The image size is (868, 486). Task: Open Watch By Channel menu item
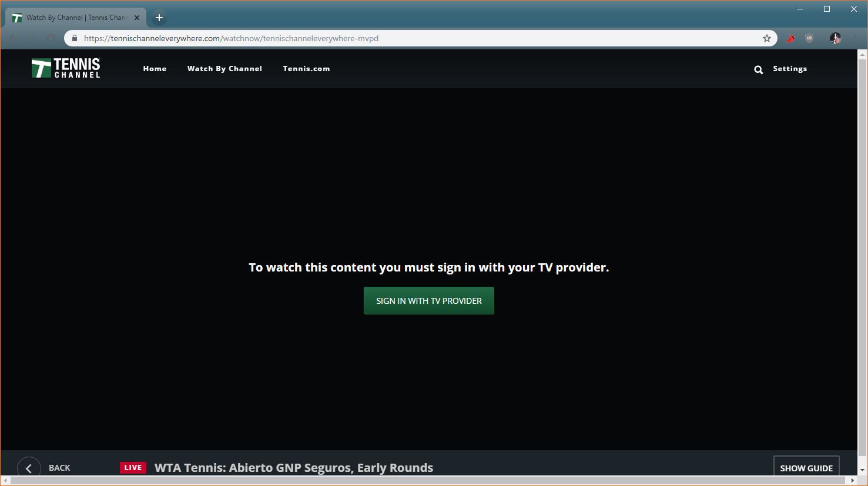224,69
